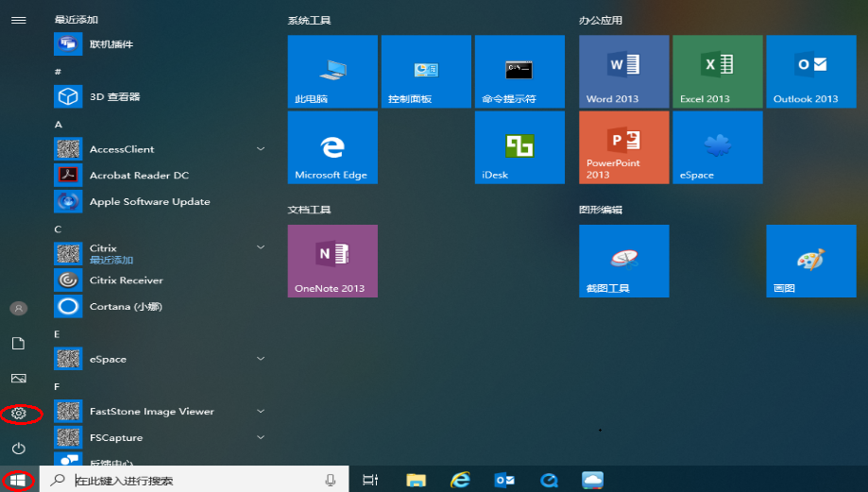Click the Settings gear icon
Viewport: 868px width, 492px height.
18,414
